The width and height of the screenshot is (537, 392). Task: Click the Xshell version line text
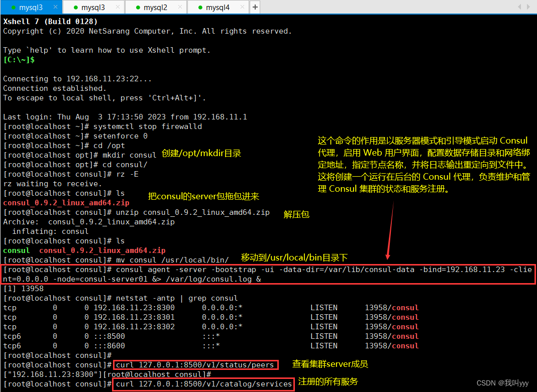[50, 22]
